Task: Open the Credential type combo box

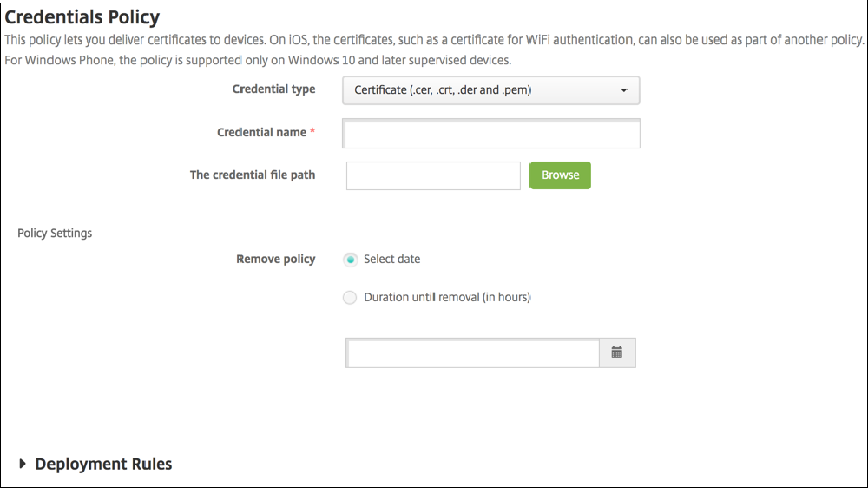Action: 490,90
